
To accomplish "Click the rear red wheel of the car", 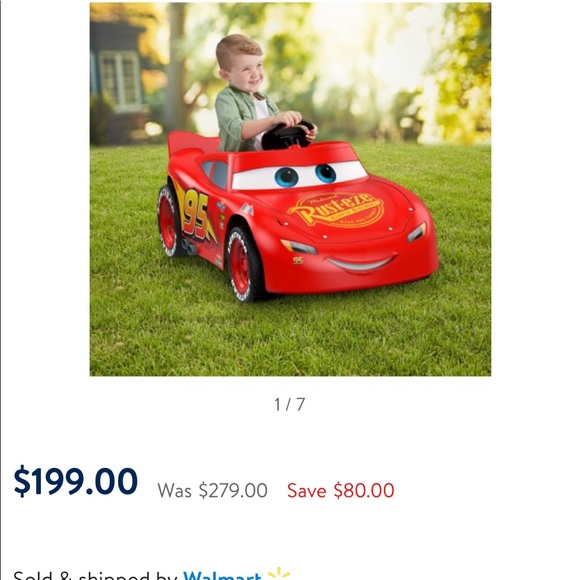I will coord(168,221).
